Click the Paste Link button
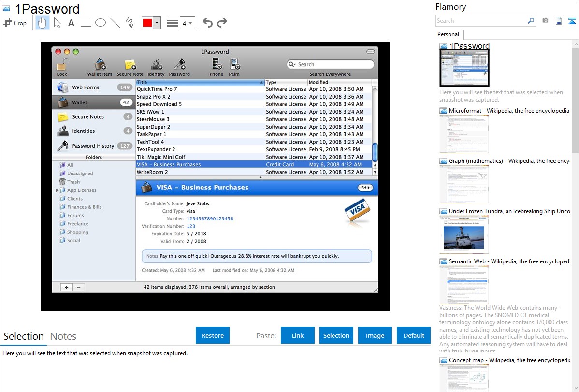Image resolution: width=579 pixels, height=392 pixels. 298,335
